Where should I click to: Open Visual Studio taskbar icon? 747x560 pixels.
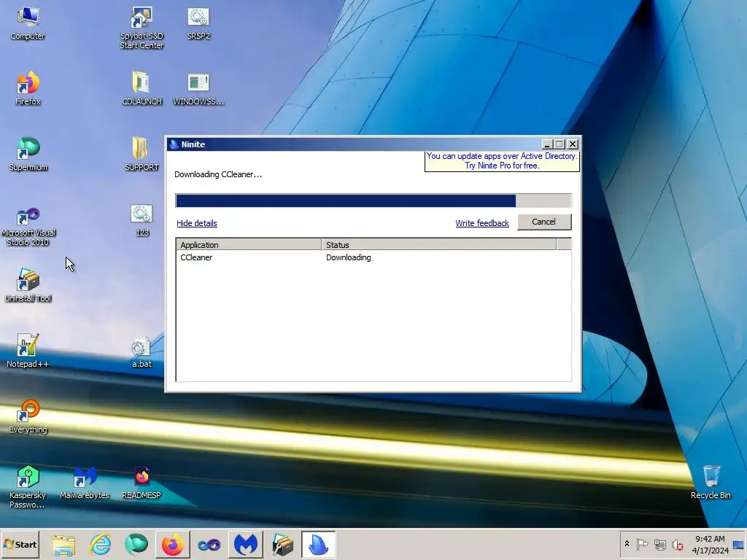209,545
